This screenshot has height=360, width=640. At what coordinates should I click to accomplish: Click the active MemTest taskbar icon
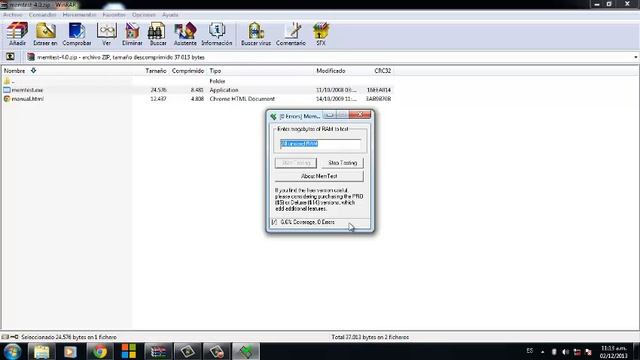pos(246,351)
